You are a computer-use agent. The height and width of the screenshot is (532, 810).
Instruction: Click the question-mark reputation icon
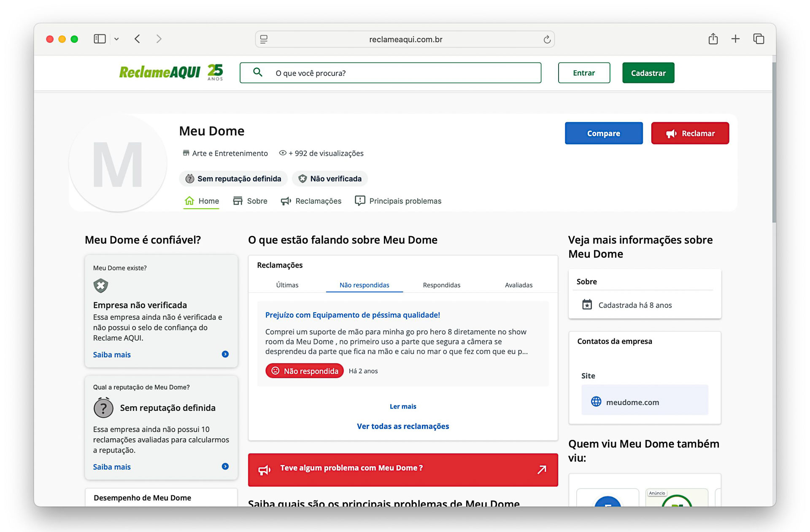click(x=103, y=408)
